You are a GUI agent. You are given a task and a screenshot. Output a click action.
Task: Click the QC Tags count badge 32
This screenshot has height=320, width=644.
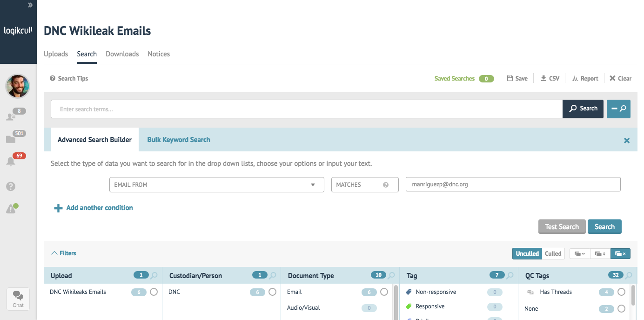[x=616, y=275]
